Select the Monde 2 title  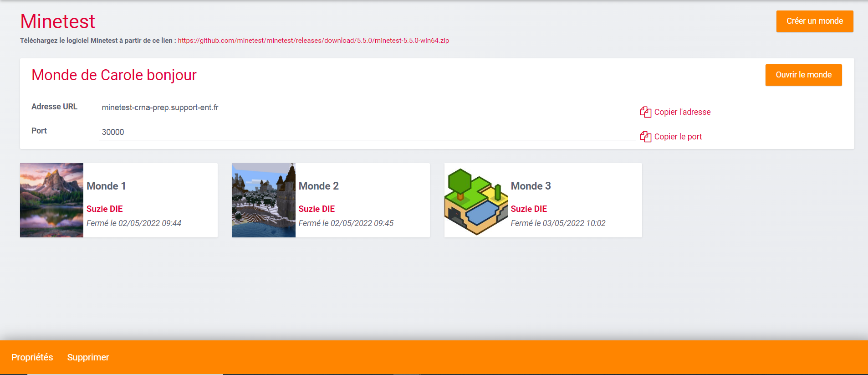[318, 186]
